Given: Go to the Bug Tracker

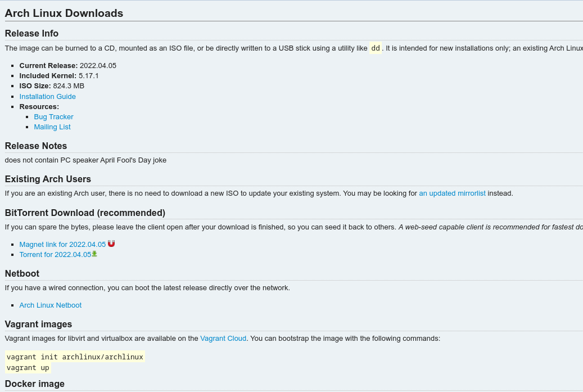Looking at the screenshot, I should pyautogui.click(x=53, y=116).
